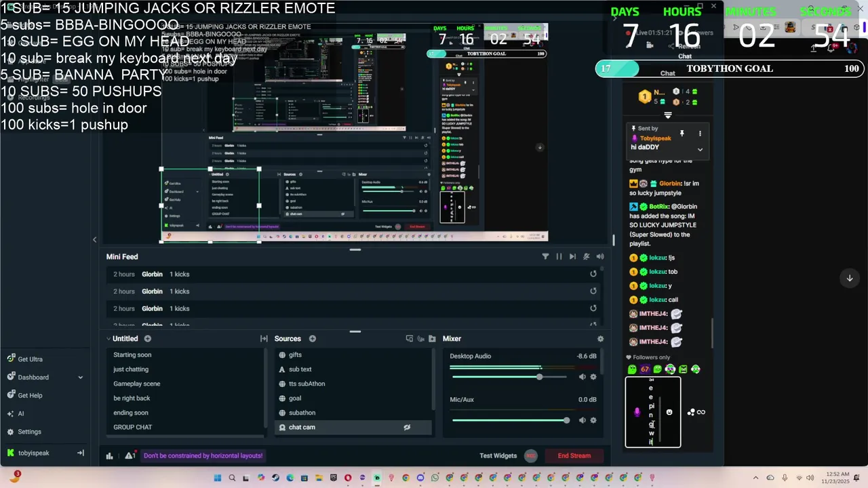Switch to be right back scene

coord(132,399)
